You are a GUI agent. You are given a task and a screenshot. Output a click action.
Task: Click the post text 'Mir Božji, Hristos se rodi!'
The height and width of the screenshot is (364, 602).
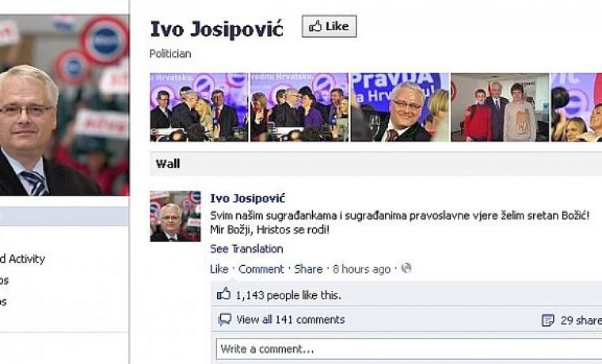click(269, 229)
